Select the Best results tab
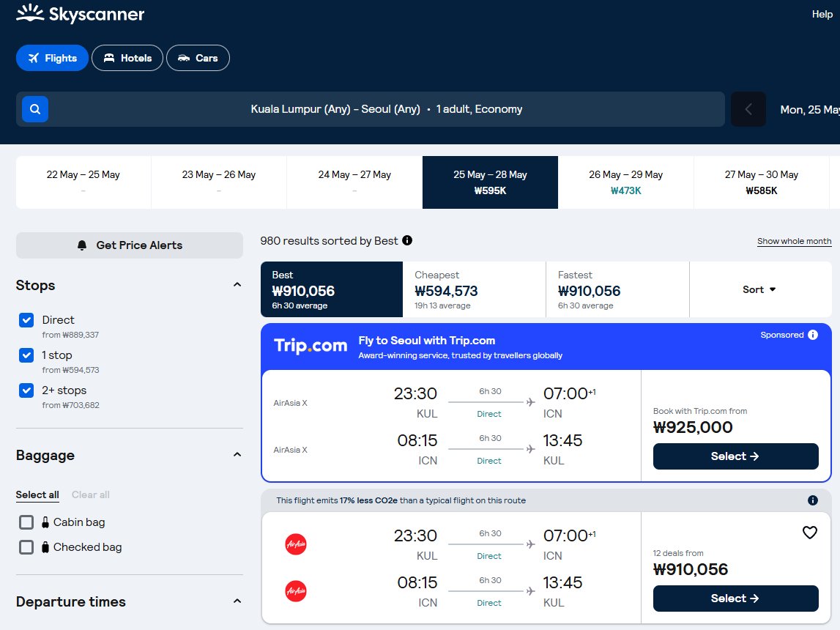 [x=332, y=289]
